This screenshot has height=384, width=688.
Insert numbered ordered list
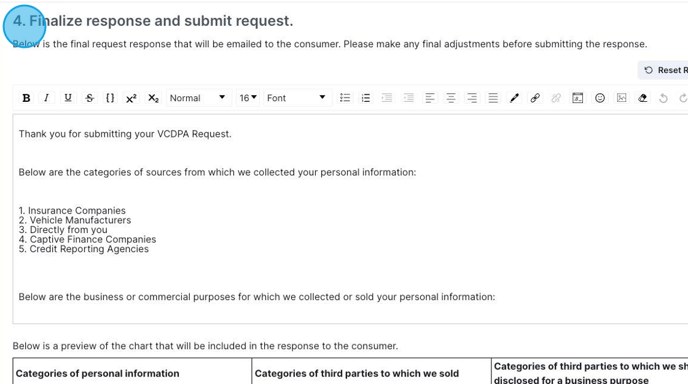tap(366, 98)
